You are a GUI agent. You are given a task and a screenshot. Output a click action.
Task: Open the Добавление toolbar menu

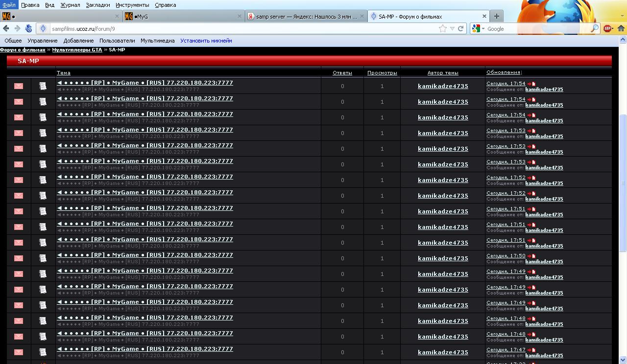click(x=78, y=41)
